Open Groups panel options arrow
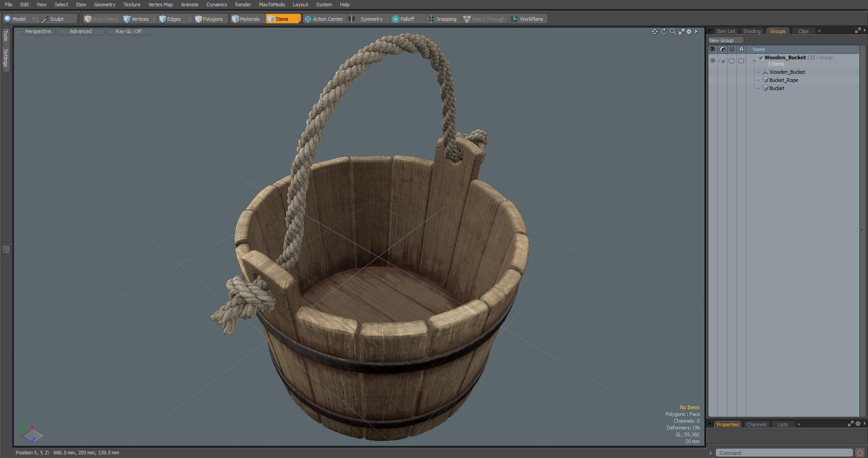This screenshot has height=458, width=868. 864,31
